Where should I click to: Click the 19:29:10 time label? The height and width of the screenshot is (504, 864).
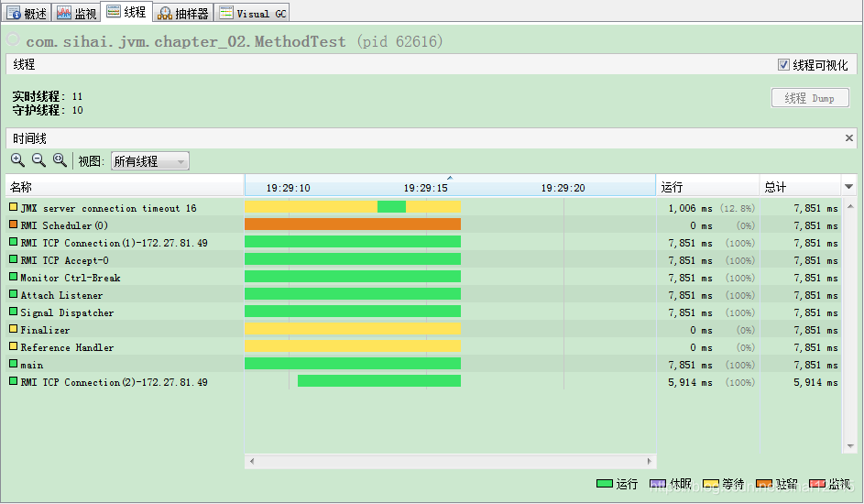point(289,188)
